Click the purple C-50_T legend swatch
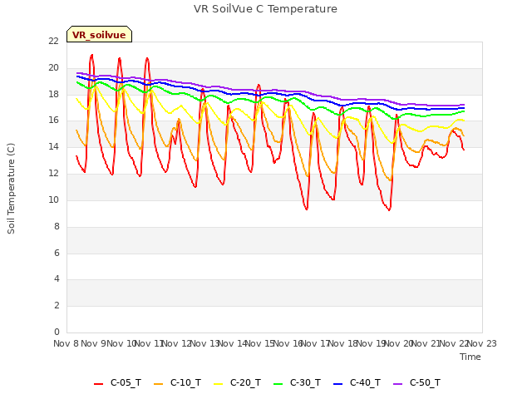This screenshot has height=399, width=532. pyautogui.click(x=397, y=384)
